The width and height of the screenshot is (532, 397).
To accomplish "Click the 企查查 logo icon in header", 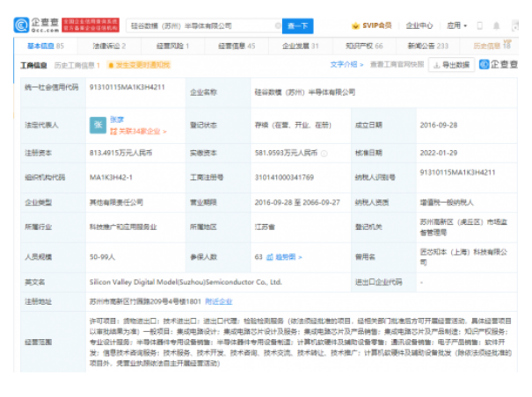I will tap(21, 25).
